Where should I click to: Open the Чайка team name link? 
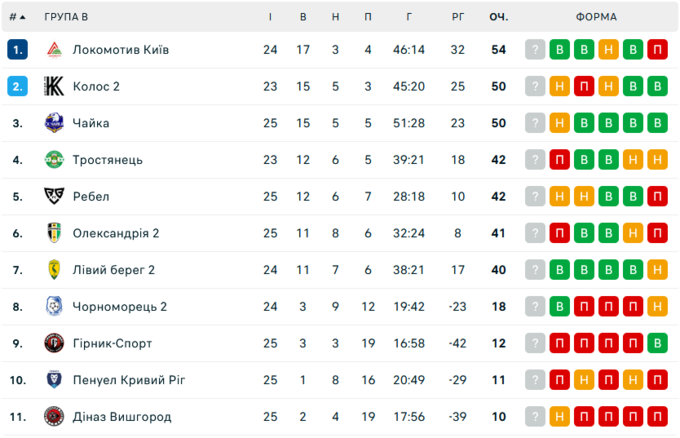pyautogui.click(x=91, y=123)
